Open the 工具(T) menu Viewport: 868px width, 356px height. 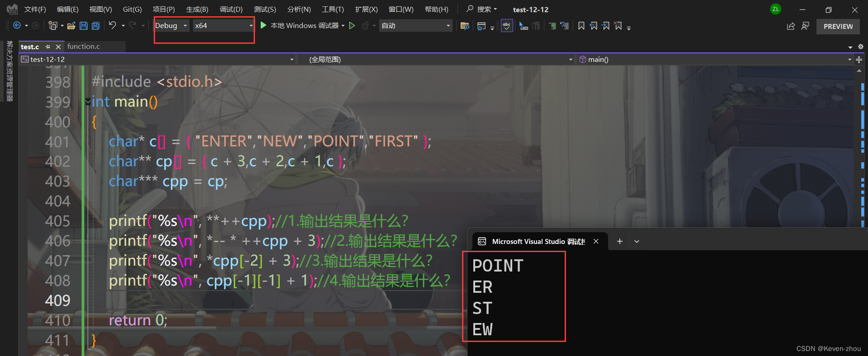pos(333,9)
